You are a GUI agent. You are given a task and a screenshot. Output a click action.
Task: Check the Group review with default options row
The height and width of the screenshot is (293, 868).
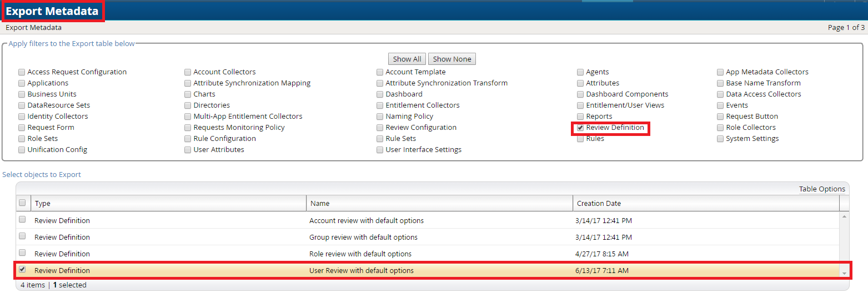click(22, 236)
